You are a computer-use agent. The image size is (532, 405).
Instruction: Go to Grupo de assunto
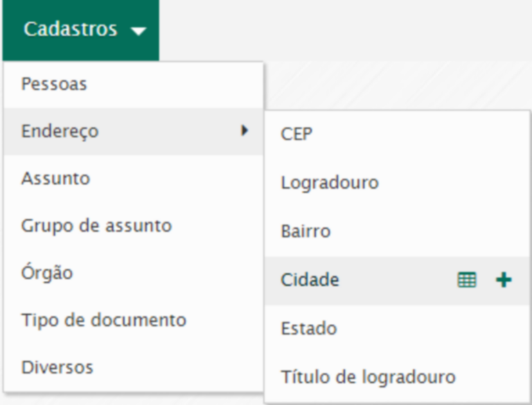tap(96, 225)
